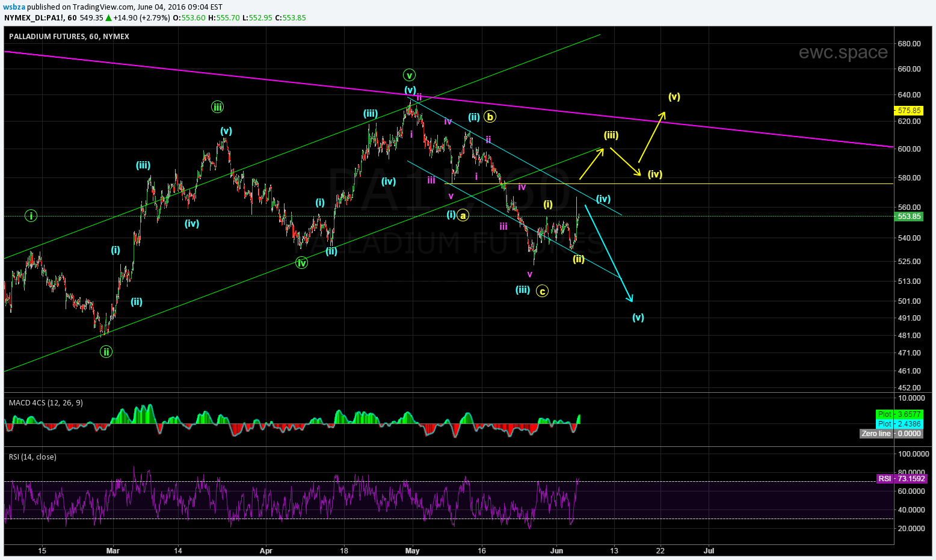Click the green Plot 3.6577 label
936x560 pixels.
click(x=899, y=414)
